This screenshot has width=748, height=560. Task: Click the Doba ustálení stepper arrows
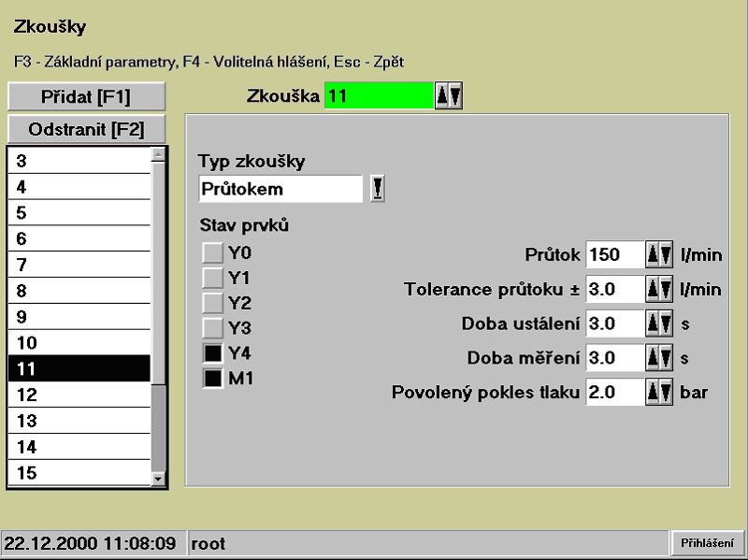coord(659,323)
